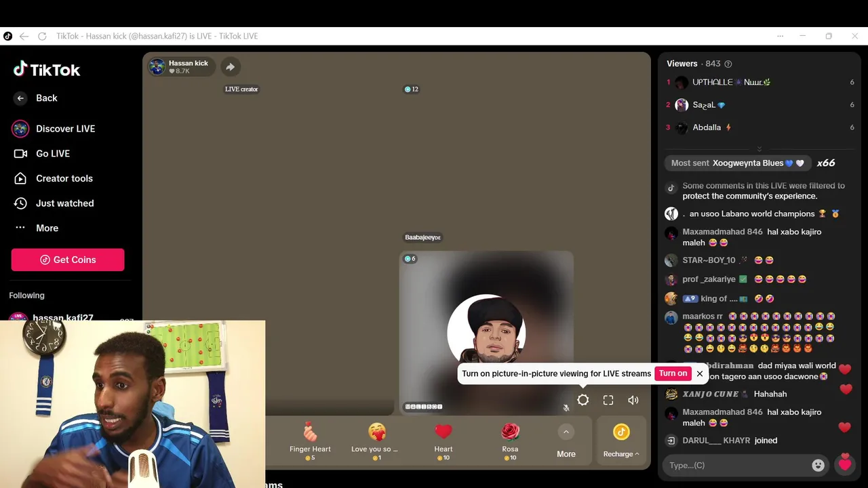Mute the stream volume
This screenshot has width=868, height=488.
pos(633,401)
